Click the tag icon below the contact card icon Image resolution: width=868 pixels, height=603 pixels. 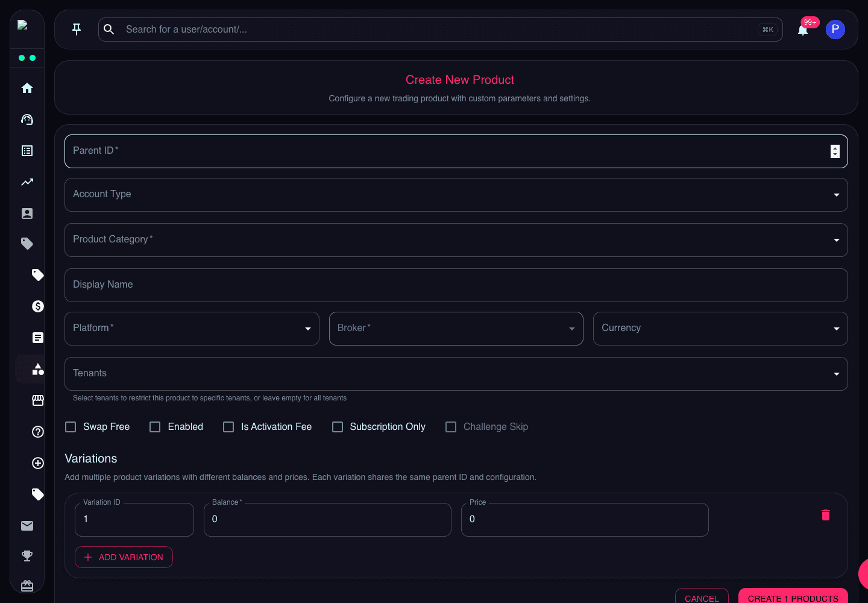[x=27, y=244]
